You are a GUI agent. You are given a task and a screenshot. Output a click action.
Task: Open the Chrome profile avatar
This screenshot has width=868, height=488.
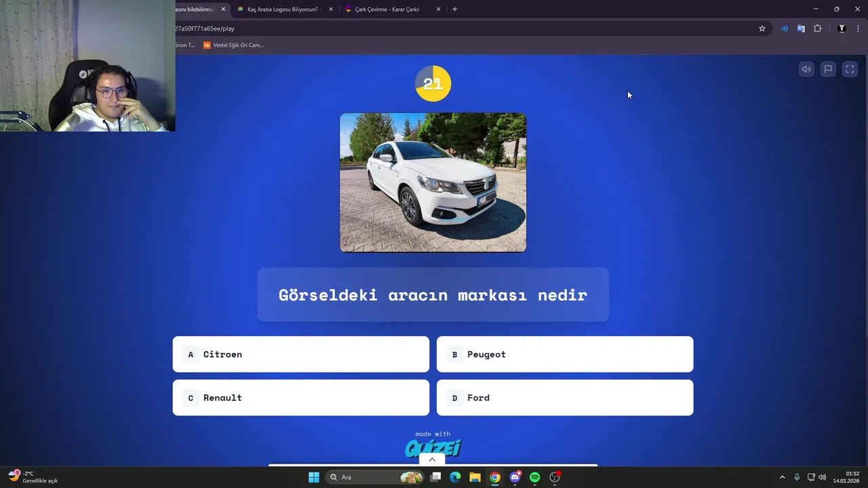842,28
